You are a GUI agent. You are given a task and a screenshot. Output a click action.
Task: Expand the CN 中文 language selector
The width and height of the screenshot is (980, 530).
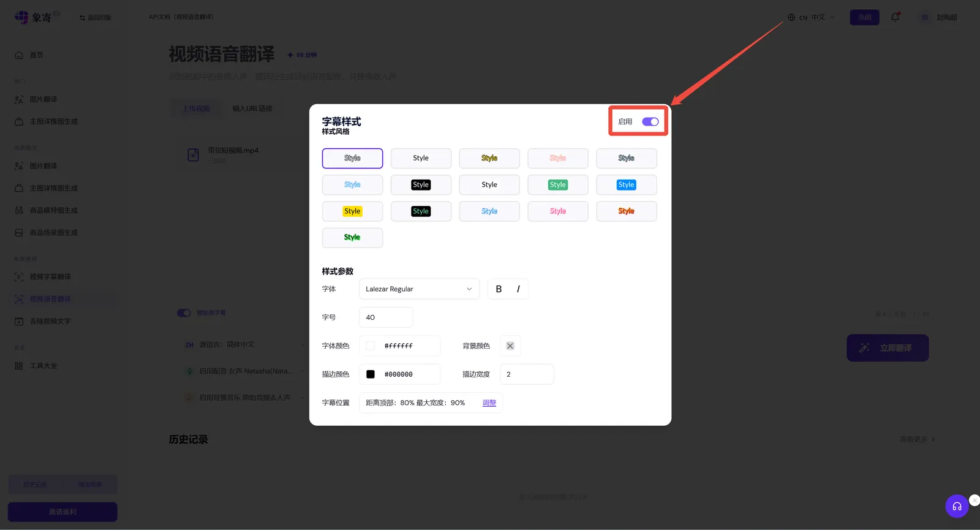click(812, 17)
